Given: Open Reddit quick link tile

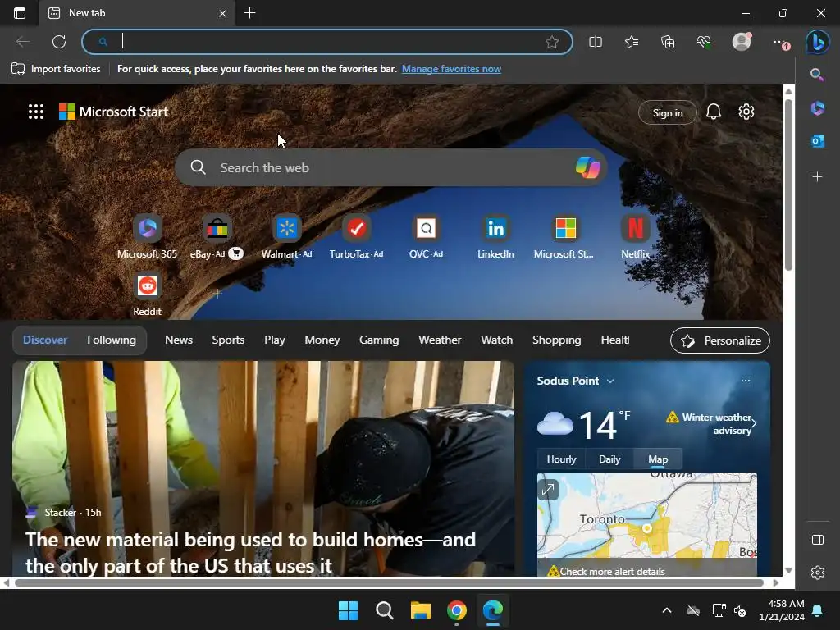Looking at the screenshot, I should pyautogui.click(x=147, y=294).
